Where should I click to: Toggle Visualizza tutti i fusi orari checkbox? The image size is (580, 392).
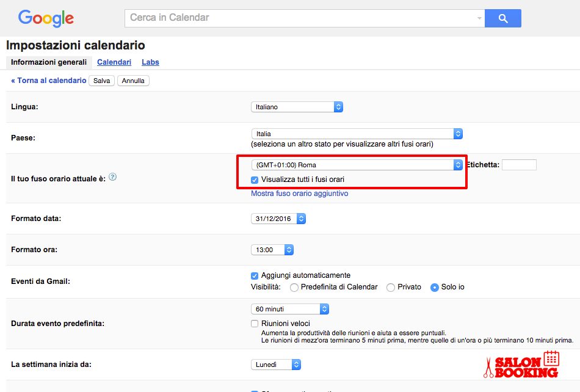tap(255, 180)
